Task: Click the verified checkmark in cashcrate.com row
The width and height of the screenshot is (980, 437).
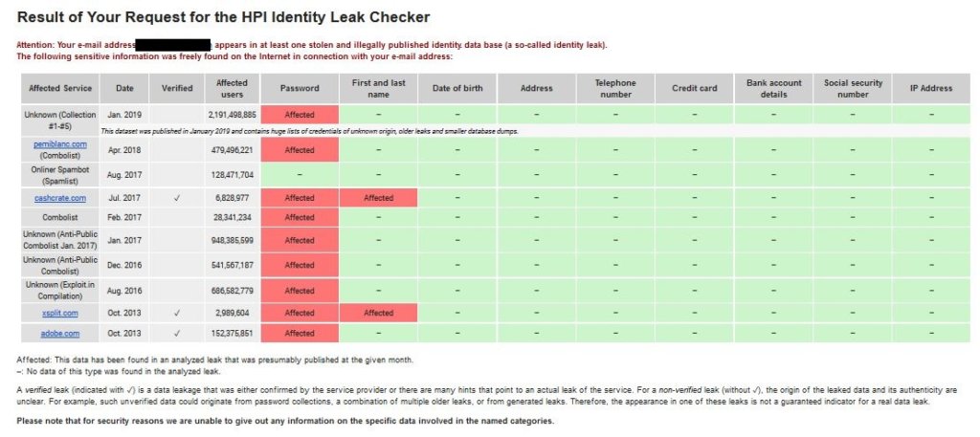Action: (x=177, y=198)
